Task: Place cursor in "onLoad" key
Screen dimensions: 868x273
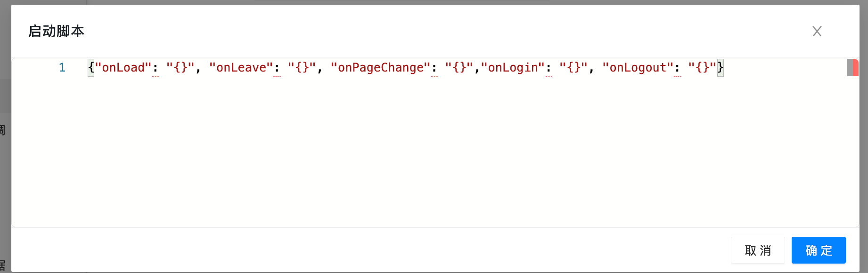Action: [123, 68]
